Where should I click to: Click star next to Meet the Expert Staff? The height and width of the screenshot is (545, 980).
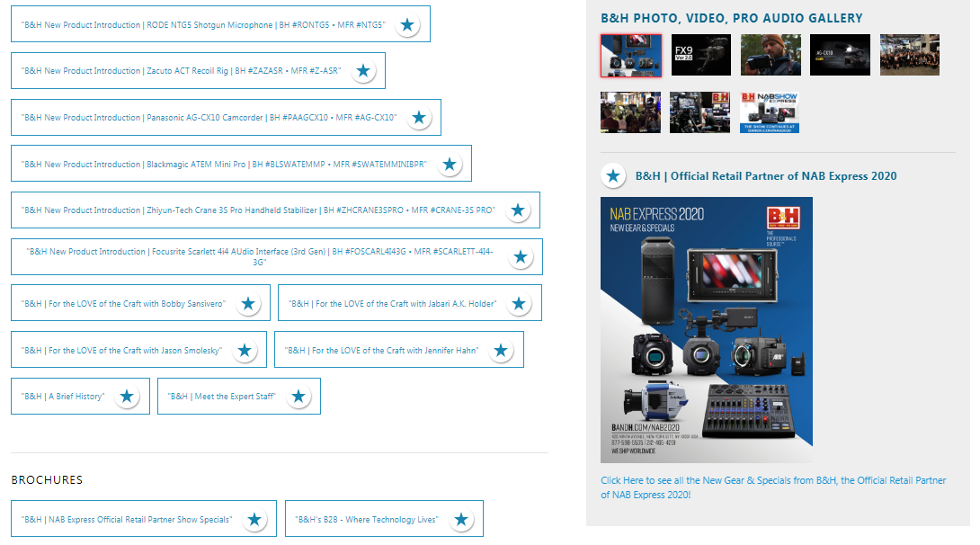pos(298,397)
